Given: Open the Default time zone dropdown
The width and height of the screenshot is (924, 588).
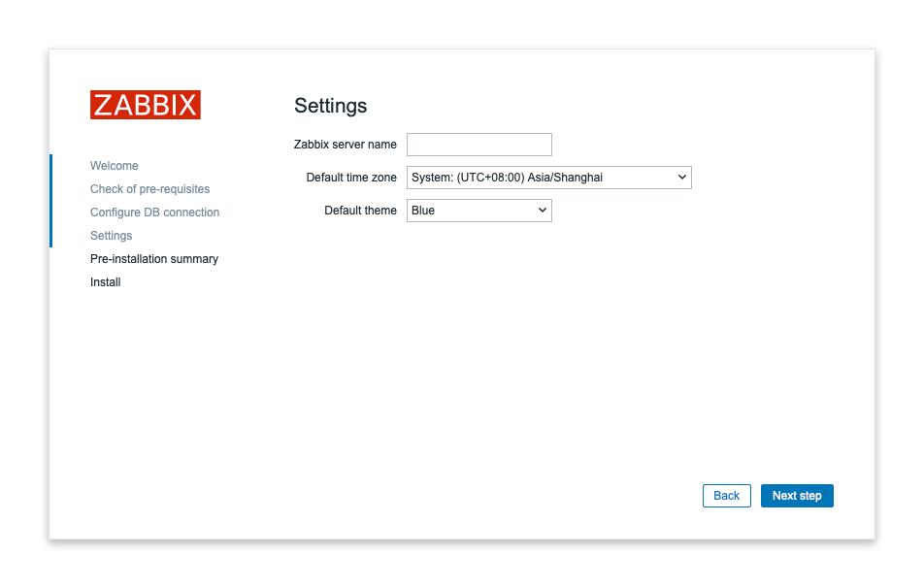Looking at the screenshot, I should (548, 178).
